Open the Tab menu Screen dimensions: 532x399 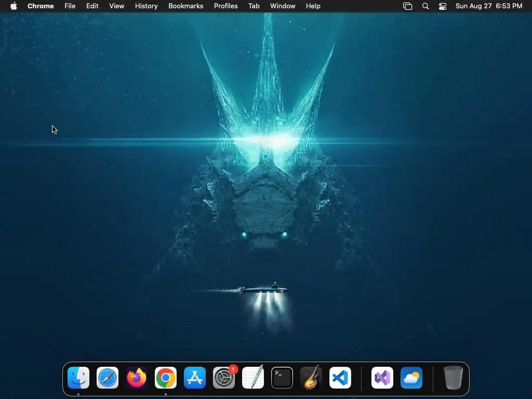click(254, 6)
